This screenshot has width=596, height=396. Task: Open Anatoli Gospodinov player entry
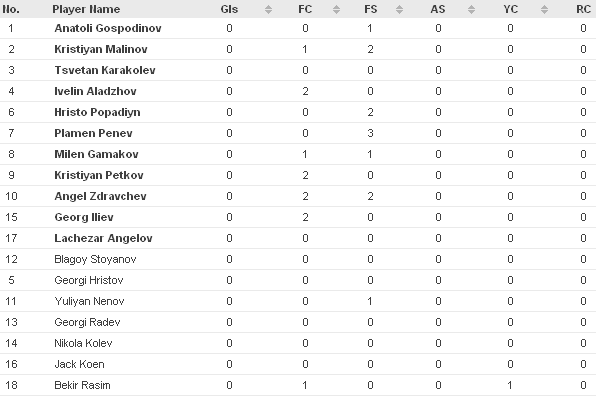108,28
